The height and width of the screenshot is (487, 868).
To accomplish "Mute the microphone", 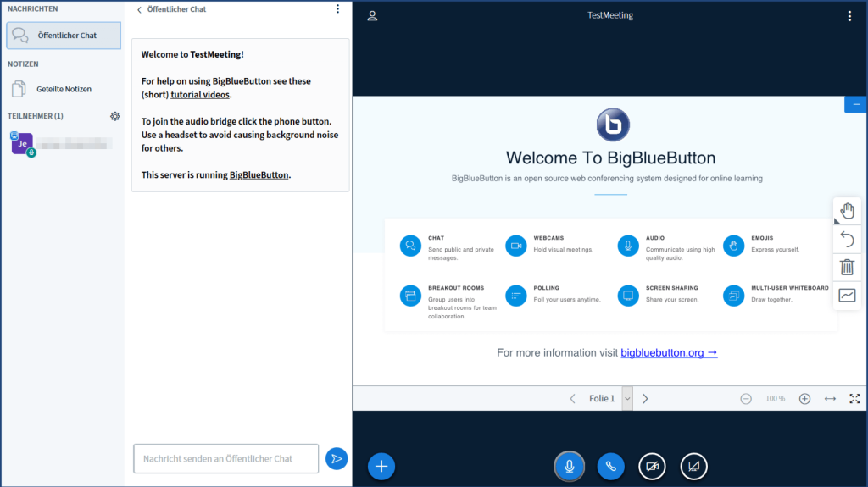I will click(x=569, y=466).
